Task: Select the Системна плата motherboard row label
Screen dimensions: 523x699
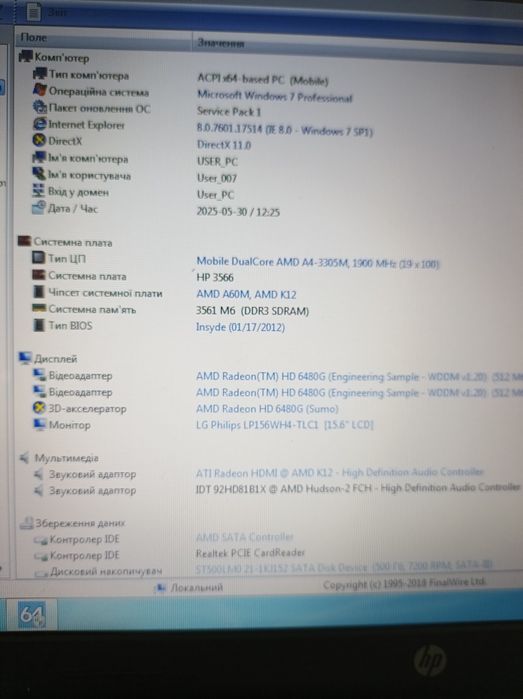Action: (87, 276)
